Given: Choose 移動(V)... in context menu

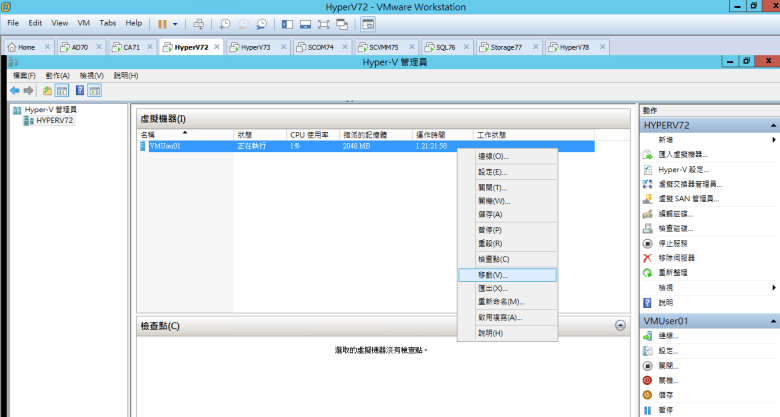Looking at the screenshot, I should click(493, 274).
